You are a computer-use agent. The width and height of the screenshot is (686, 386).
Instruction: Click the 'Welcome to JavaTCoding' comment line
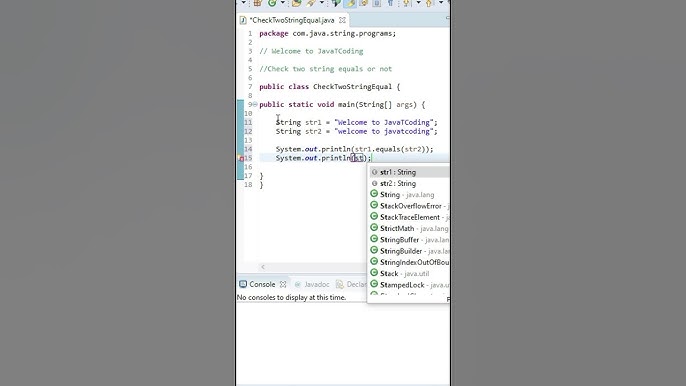point(311,51)
